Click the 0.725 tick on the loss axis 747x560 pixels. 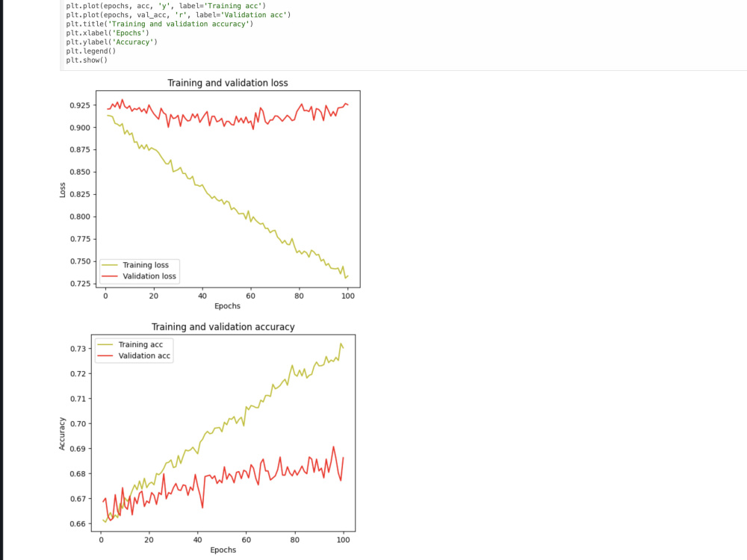(x=80, y=284)
